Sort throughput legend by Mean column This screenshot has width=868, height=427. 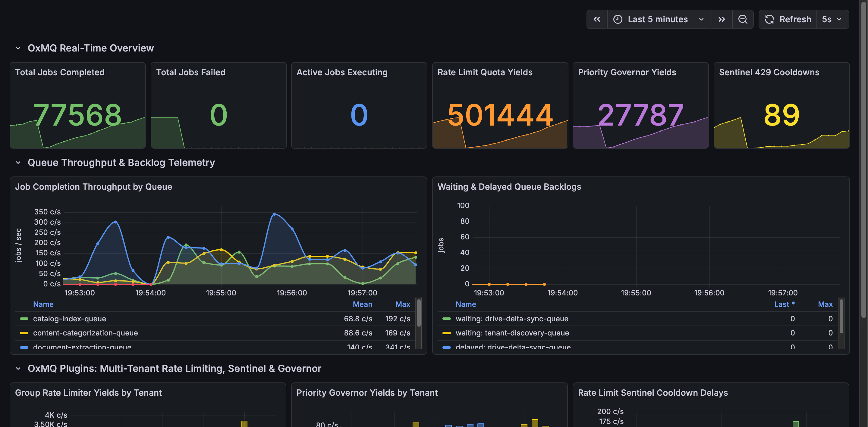pos(362,304)
